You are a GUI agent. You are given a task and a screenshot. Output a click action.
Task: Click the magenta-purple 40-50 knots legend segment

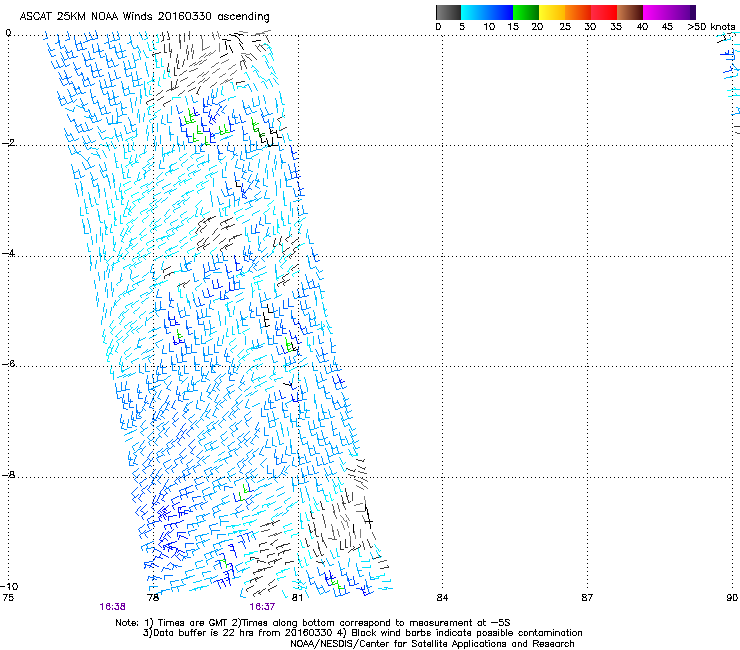(x=670, y=12)
